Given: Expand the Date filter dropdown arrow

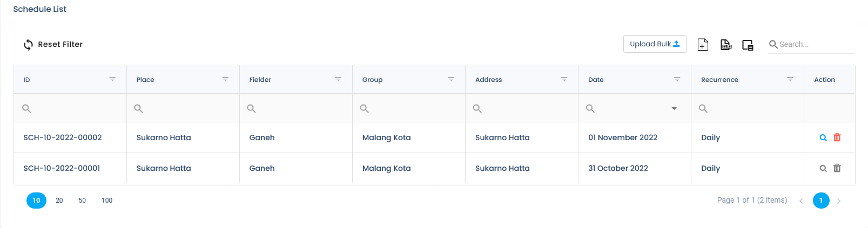Looking at the screenshot, I should pyautogui.click(x=674, y=108).
